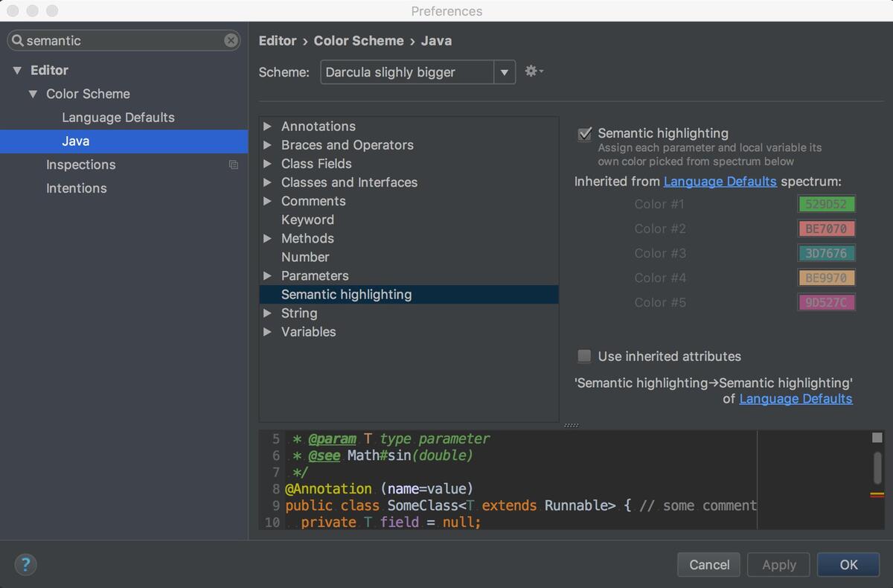Expand the Class Fields category
This screenshot has height=588, width=893.
coord(268,164)
